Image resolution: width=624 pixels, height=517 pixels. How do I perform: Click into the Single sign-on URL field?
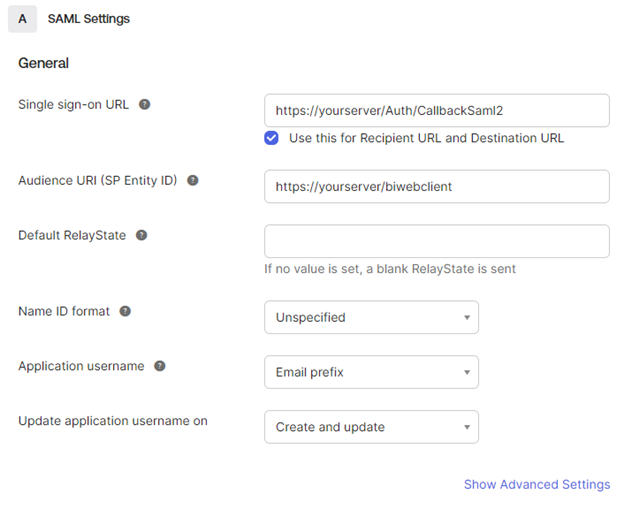click(x=436, y=110)
